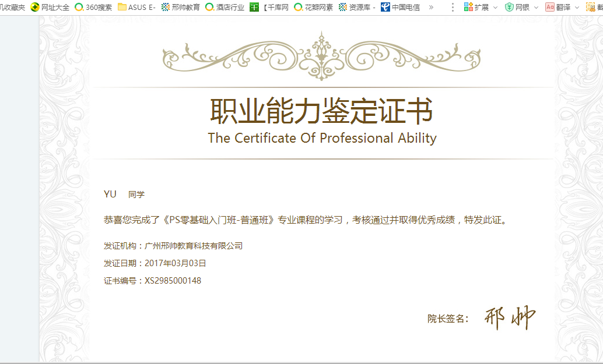Open the 资源库 bookmark
Viewport: 603px width, 364px height.
point(357,8)
